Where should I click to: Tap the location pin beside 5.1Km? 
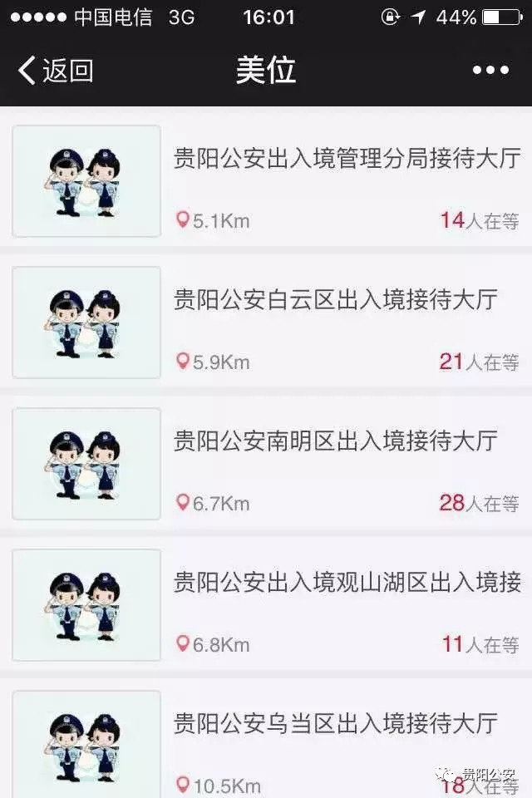click(182, 220)
